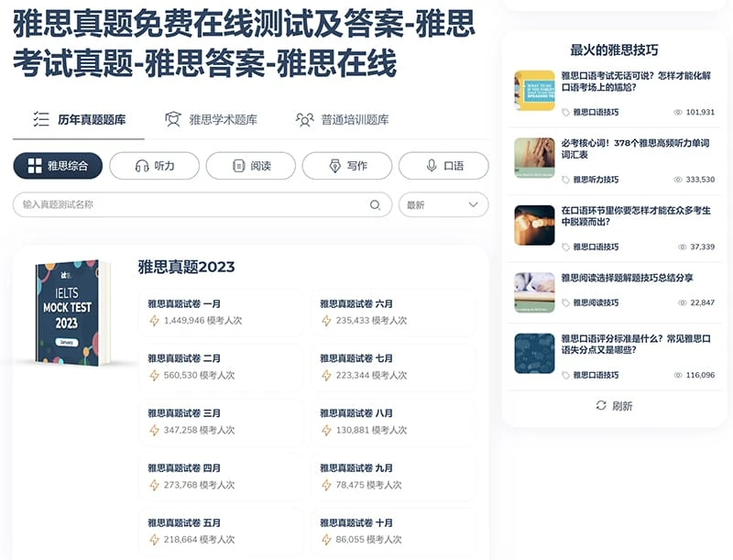This screenshot has height=560, width=733.
Task: Click lightning icon next to 235,433 模考人次
Action: pos(326,321)
